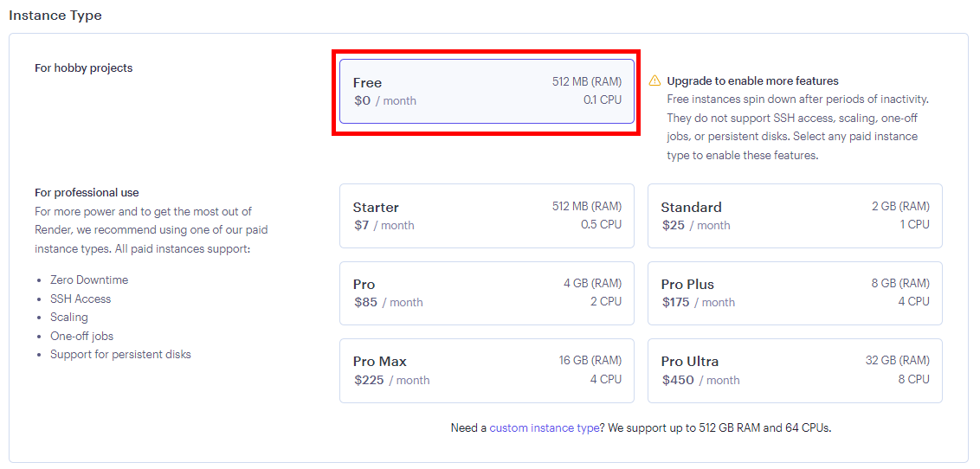Click the $450 / month price

point(700,380)
